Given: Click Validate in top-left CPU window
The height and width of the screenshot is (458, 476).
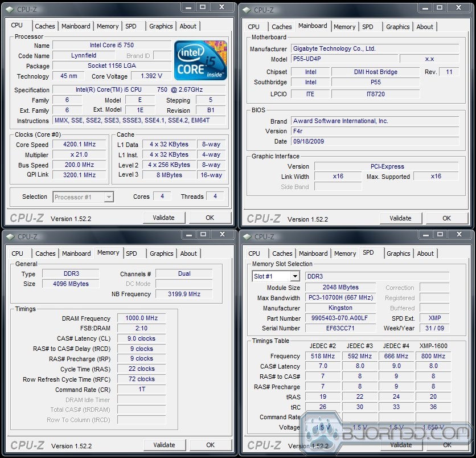Looking at the screenshot, I should 163,218.
